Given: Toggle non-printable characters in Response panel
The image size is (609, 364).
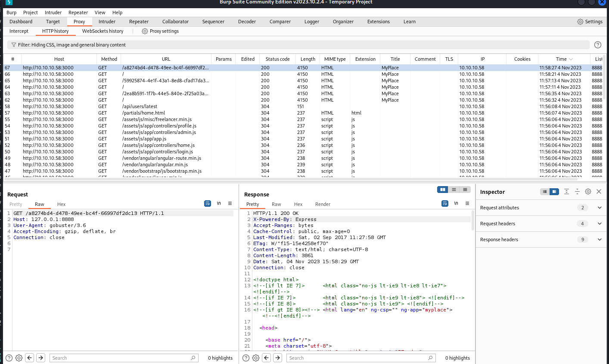Looking at the screenshot, I should (456, 203).
